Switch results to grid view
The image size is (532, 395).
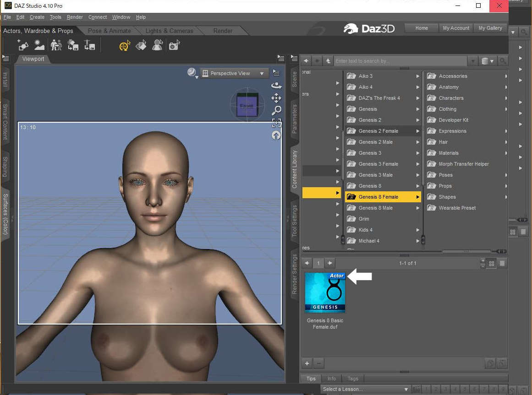(x=491, y=263)
